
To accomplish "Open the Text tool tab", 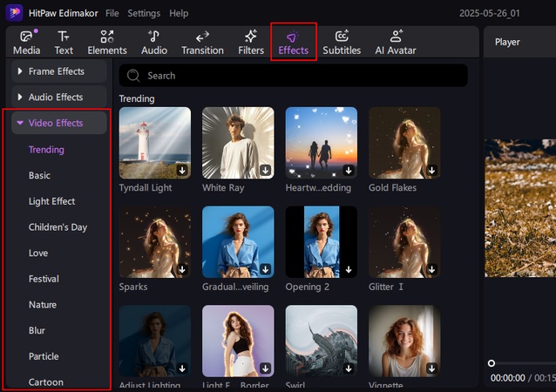I will [64, 42].
